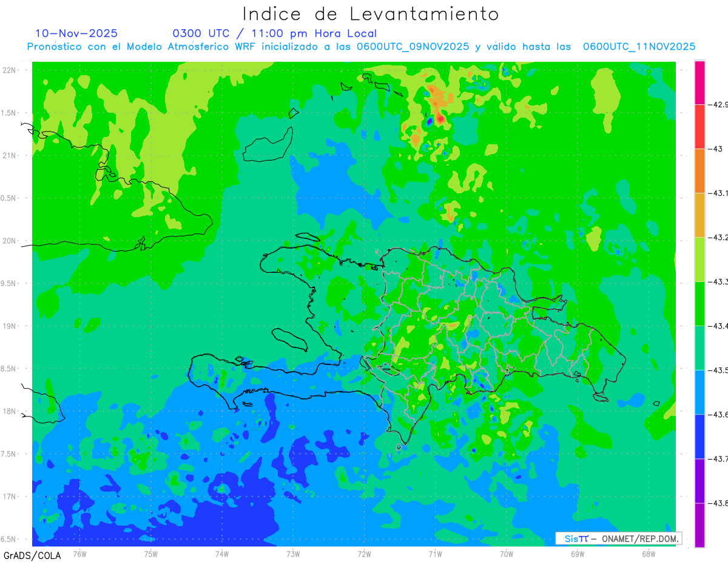Click the '6.5N' latitude label

pyautogui.click(x=9, y=540)
